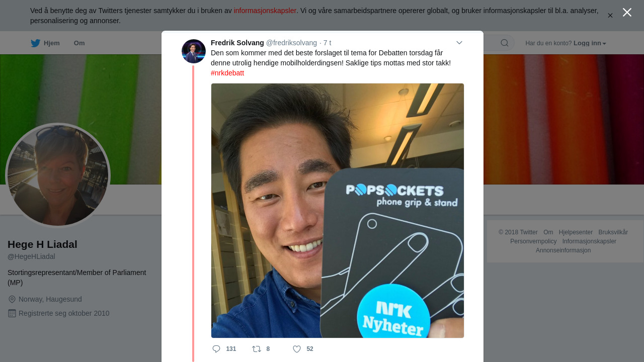Image resolution: width=644 pixels, height=362 pixels.
Task: Open the @fredriksolvang handle link
Action: point(291,43)
